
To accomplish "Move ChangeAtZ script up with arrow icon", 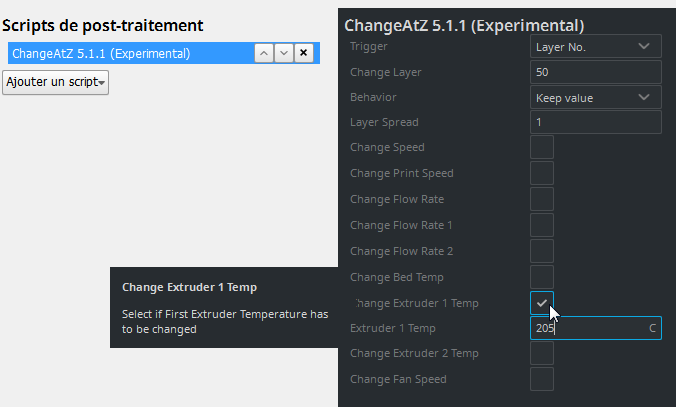I will click(x=264, y=53).
